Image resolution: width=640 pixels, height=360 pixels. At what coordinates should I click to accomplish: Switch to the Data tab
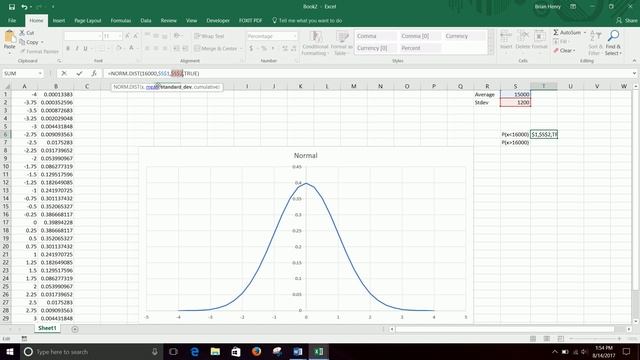146,20
